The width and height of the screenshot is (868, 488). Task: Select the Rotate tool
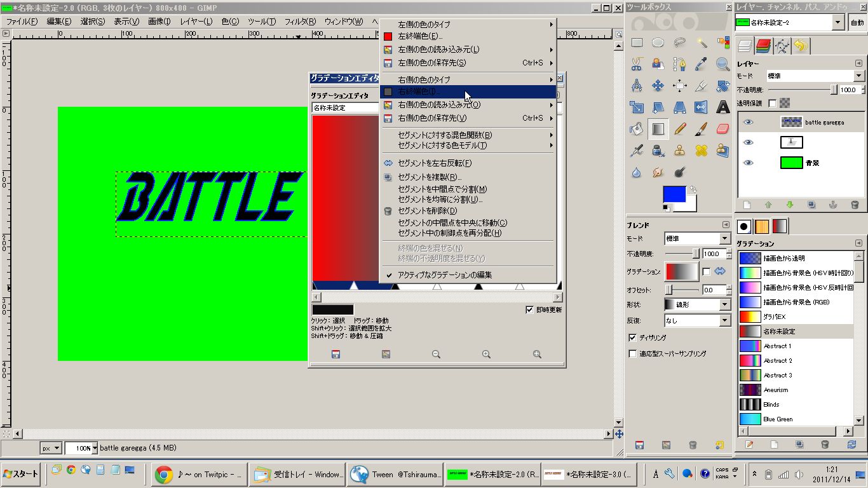[x=723, y=86]
